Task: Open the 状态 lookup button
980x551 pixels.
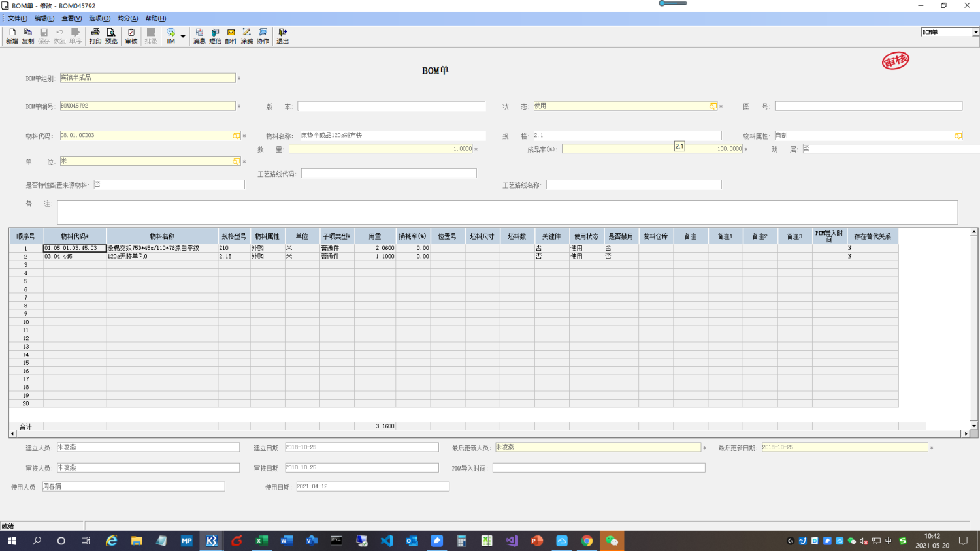Action: point(713,106)
